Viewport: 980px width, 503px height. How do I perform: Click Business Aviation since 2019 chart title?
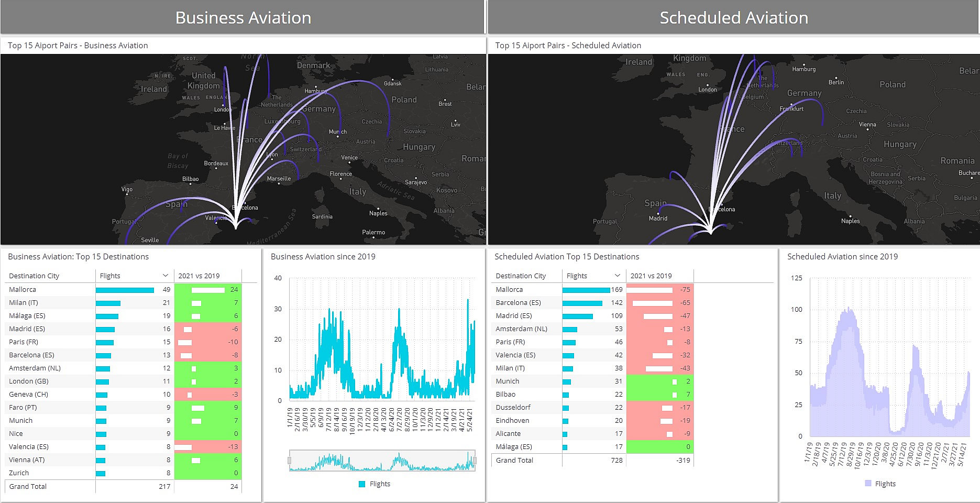pyautogui.click(x=323, y=257)
